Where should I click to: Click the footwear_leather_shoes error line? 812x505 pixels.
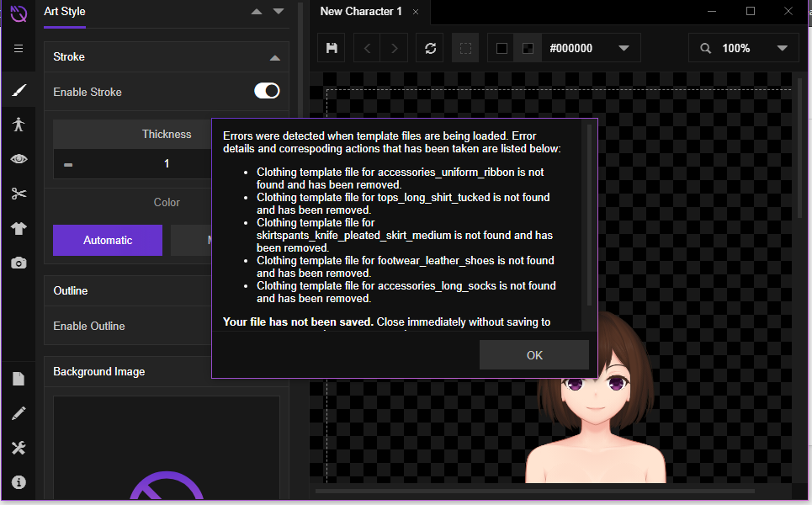pos(406,267)
